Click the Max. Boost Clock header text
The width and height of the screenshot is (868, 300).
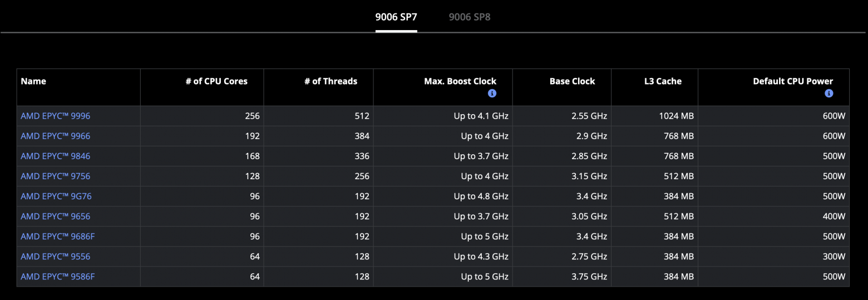(x=460, y=81)
